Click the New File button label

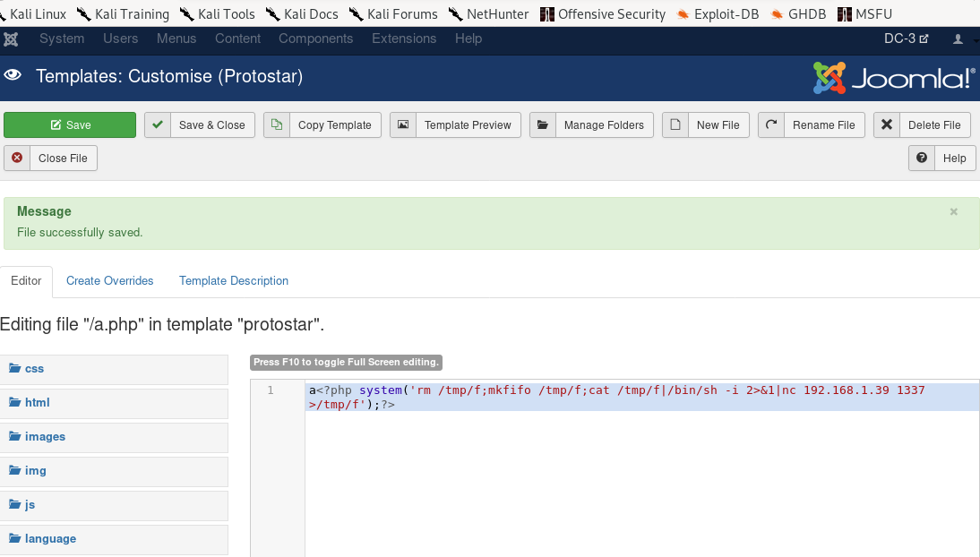coord(718,125)
